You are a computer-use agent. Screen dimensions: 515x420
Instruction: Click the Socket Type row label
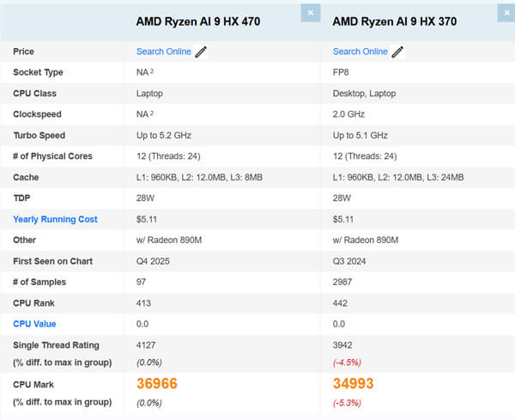coord(38,72)
